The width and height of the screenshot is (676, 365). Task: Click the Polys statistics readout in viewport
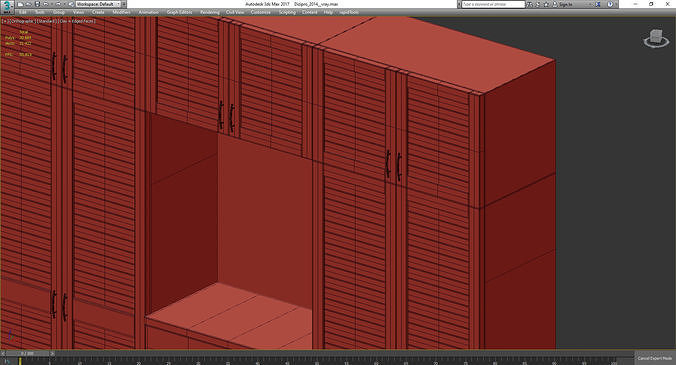click(x=18, y=38)
